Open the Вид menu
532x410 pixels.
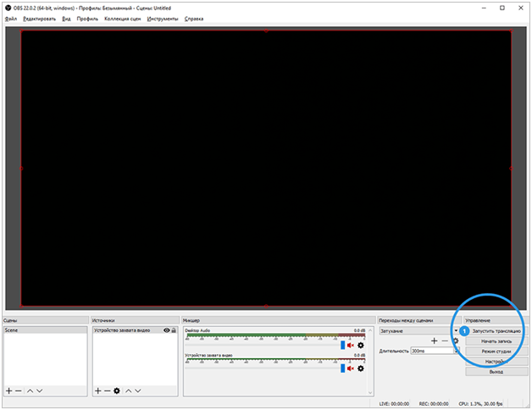tap(66, 19)
